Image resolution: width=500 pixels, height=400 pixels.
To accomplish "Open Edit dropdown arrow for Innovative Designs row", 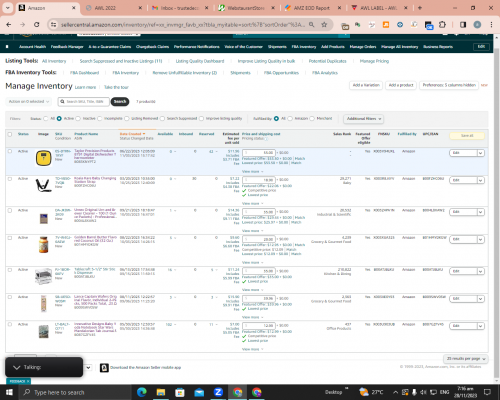I will click(x=480, y=326).
